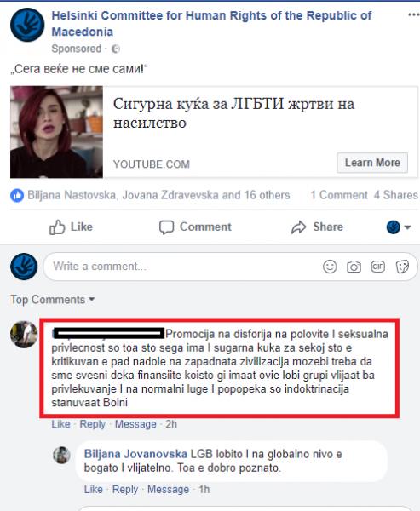Click the emoji smiley icon in comment box
This screenshot has height=511, width=420.
point(330,267)
